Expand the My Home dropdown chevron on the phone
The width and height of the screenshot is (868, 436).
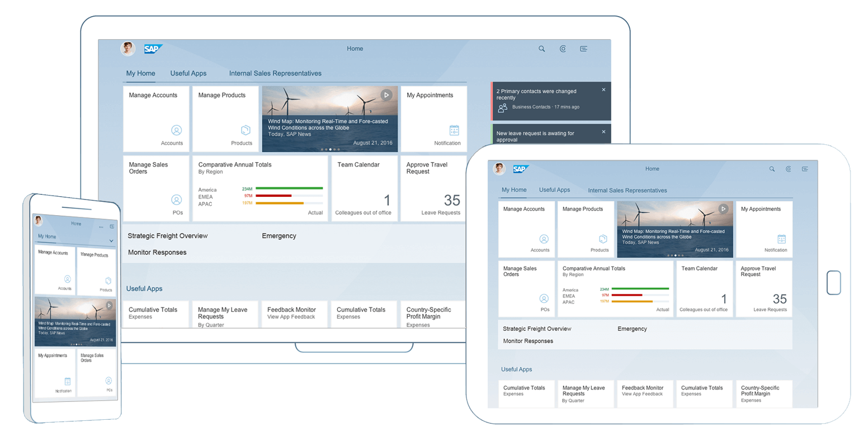pyautogui.click(x=111, y=241)
